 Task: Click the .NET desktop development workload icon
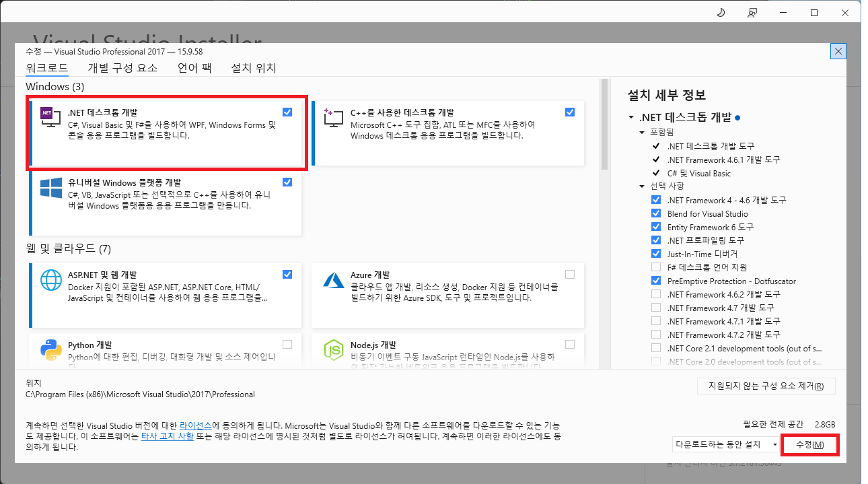pyautogui.click(x=51, y=118)
